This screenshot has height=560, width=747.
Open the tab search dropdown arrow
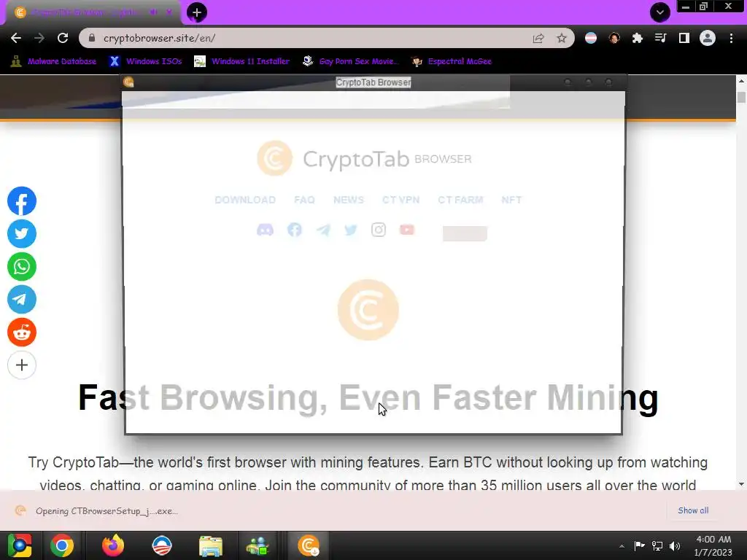click(659, 12)
